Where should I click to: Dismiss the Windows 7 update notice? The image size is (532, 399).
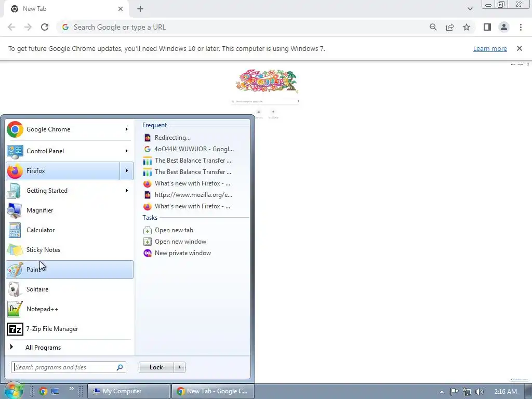click(x=519, y=48)
